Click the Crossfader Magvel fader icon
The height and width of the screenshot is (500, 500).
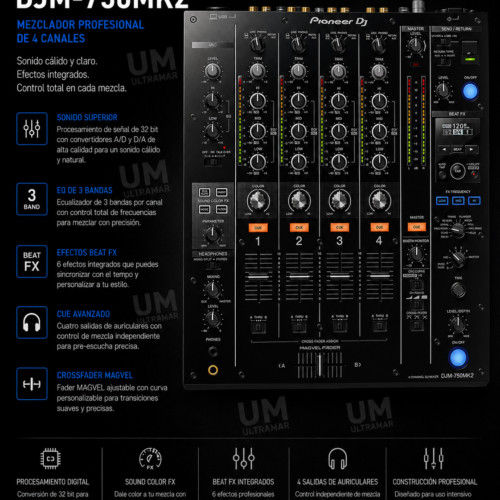(x=32, y=384)
